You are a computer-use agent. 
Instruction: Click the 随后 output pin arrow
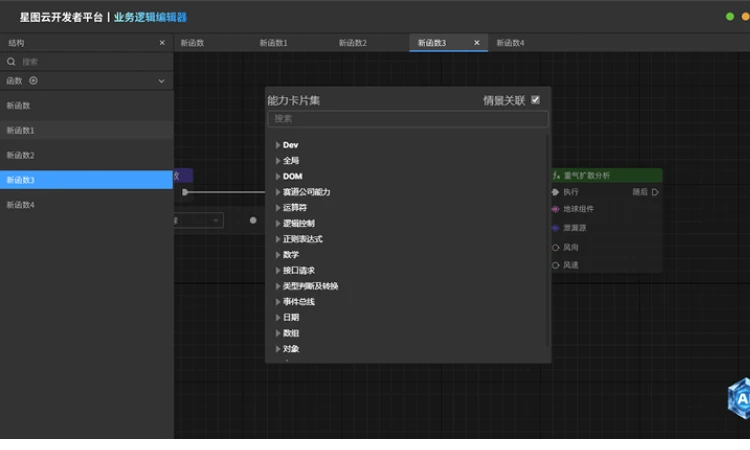point(655,192)
